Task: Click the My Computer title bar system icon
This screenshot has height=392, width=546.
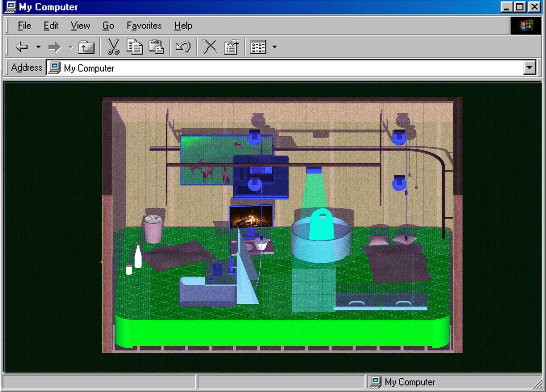Action: (11, 7)
